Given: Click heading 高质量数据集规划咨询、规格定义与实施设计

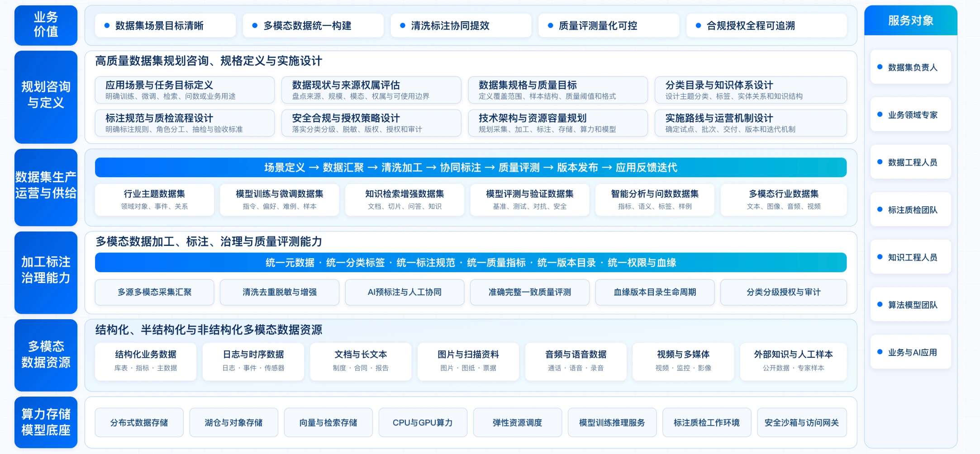Looking at the screenshot, I should click(209, 61).
